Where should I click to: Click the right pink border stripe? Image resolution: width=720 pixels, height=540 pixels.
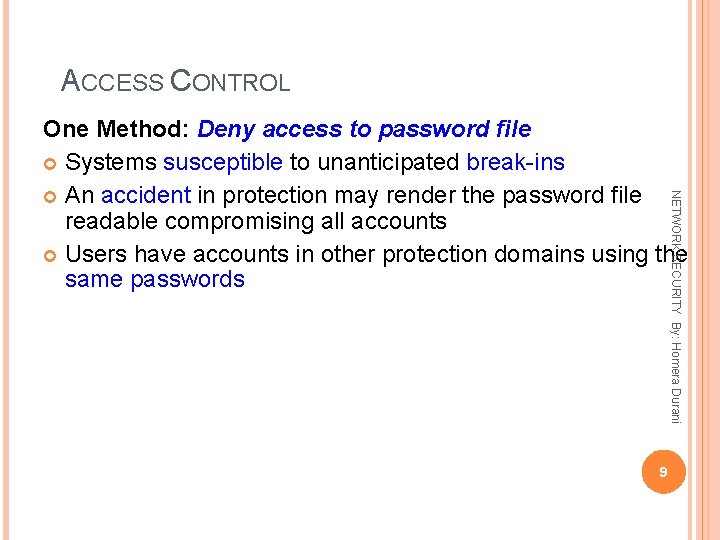pos(703,270)
